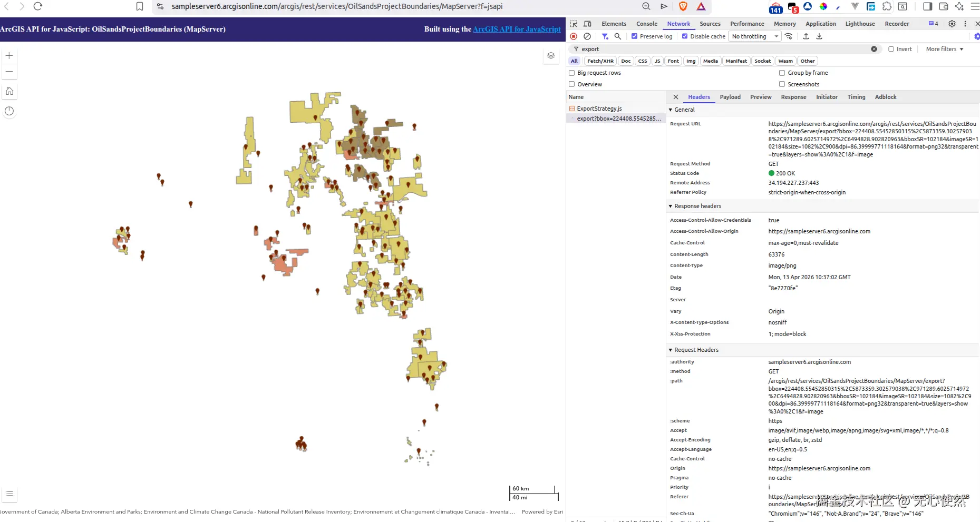Import a HAR file

pos(806,36)
